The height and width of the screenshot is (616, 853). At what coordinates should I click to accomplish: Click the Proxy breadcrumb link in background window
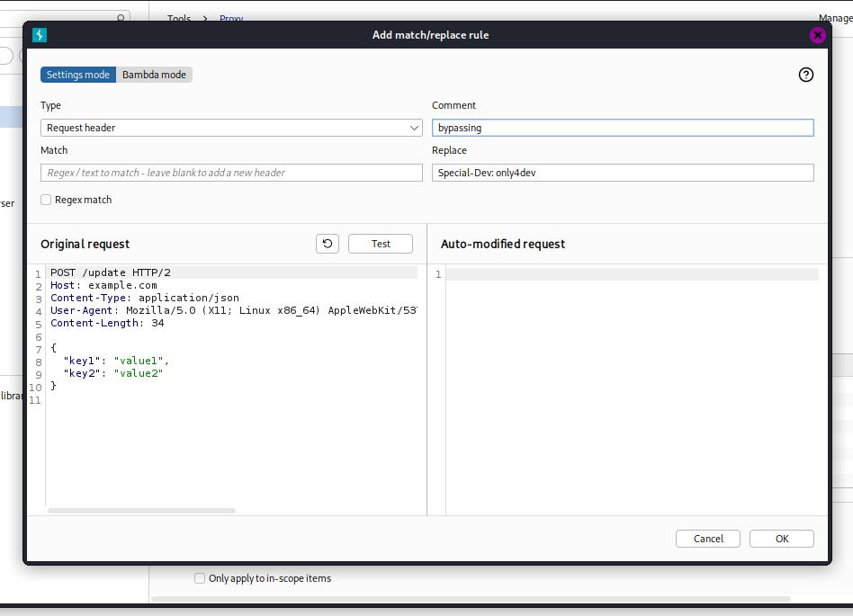231,18
